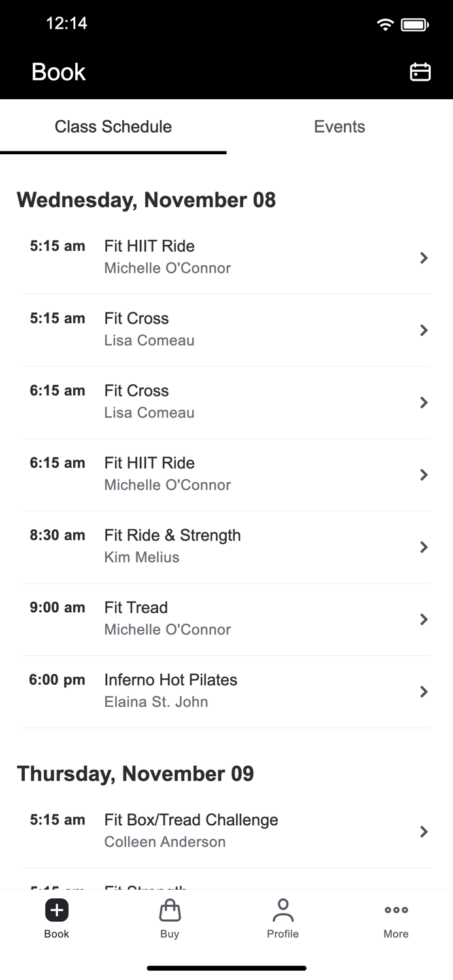Viewport: 453px width, 980px height.
Task: Expand the 6:15 am Fit Cross class details
Action: 226,402
